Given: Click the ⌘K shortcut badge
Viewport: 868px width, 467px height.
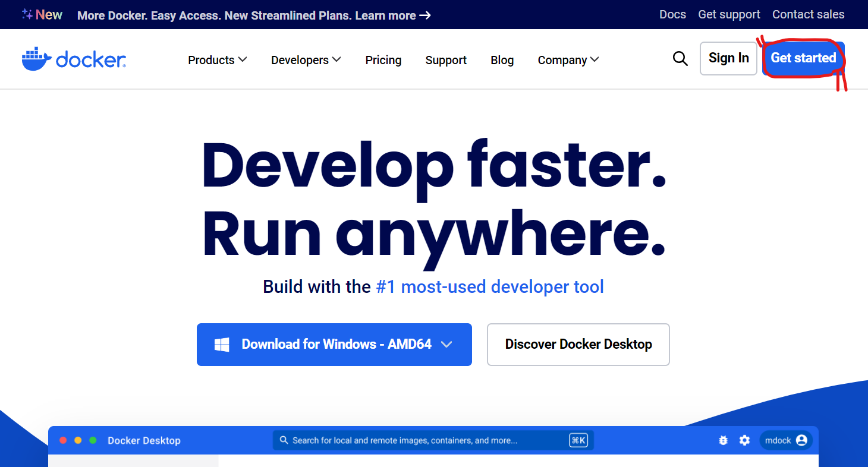Looking at the screenshot, I should pos(578,440).
